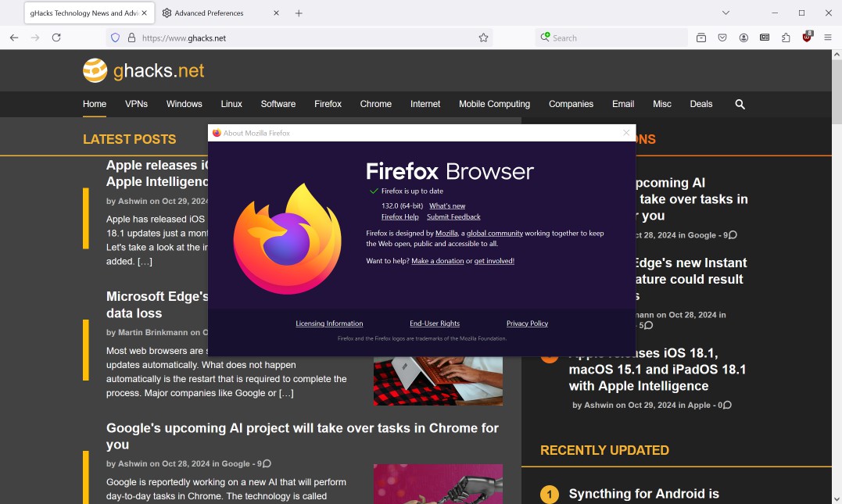The image size is (842, 504).
Task: Open the Misc category
Action: pos(662,104)
